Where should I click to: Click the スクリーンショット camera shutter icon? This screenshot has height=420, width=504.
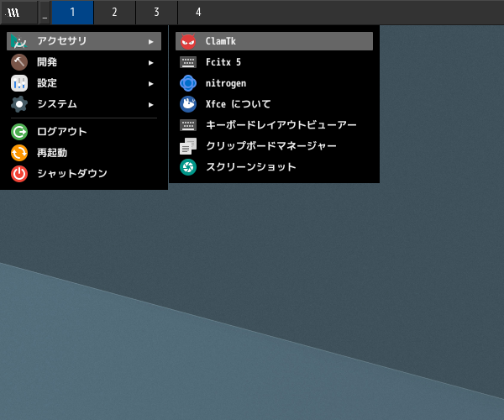188,167
